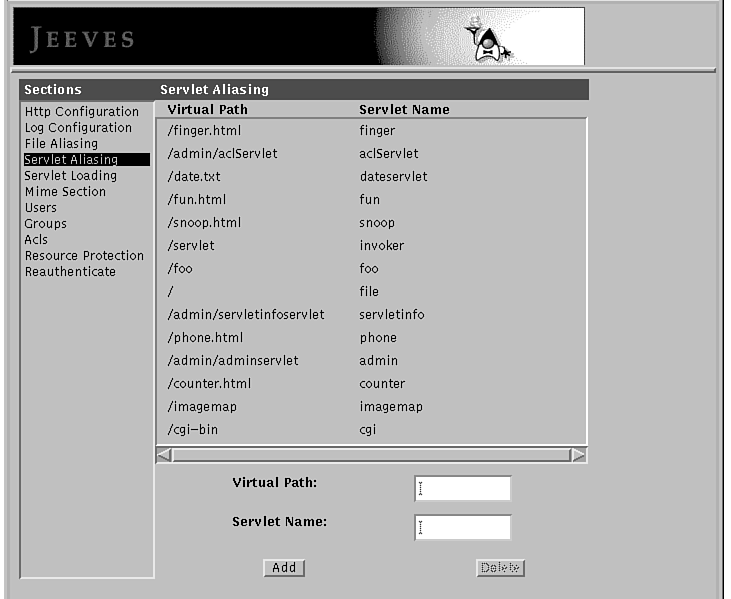
Task: Open the Resource Protection section
Action: 84,256
